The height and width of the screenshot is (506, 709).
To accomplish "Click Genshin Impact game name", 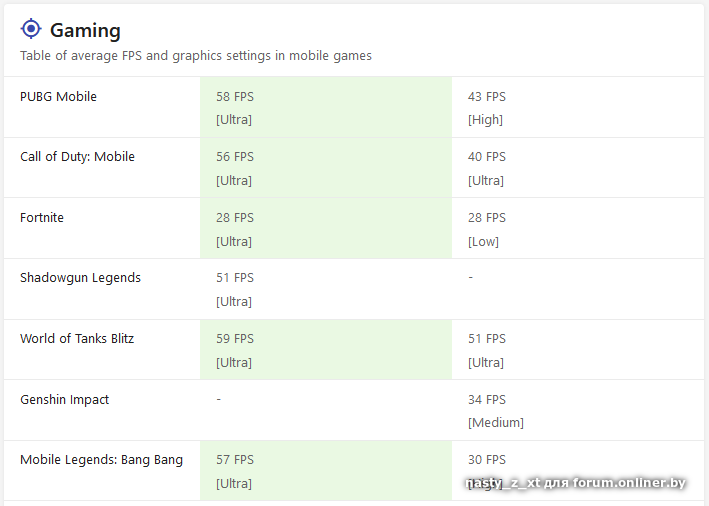I will tap(64, 400).
